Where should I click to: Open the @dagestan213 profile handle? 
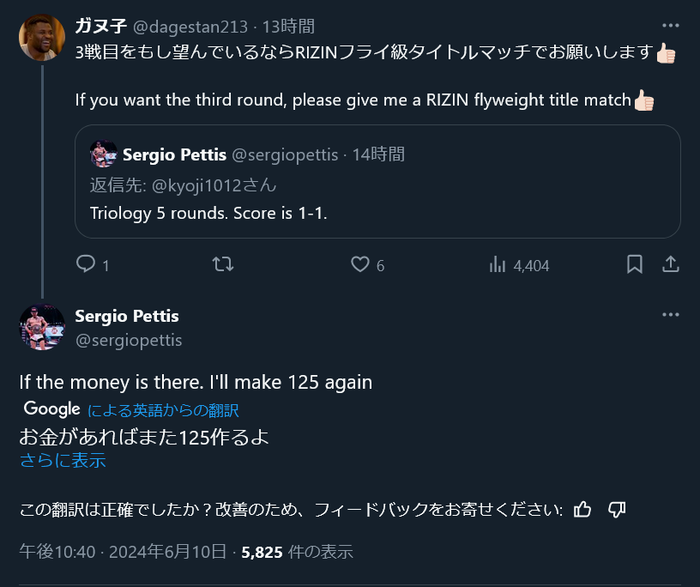pyautogui.click(x=190, y=26)
